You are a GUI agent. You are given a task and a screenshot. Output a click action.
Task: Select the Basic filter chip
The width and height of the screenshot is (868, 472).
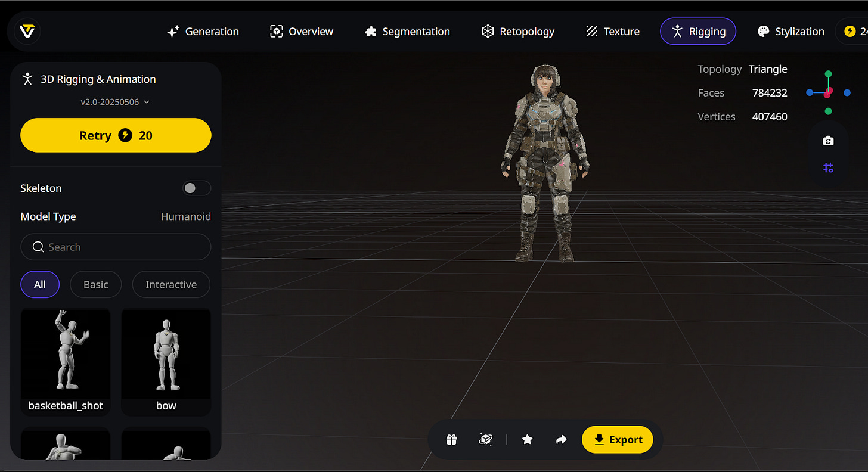coord(96,285)
